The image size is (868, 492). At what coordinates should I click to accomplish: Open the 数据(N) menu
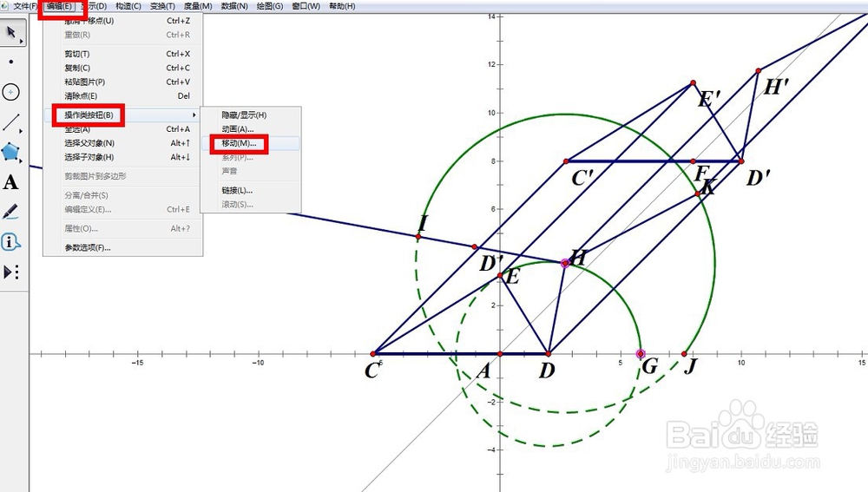234,6
